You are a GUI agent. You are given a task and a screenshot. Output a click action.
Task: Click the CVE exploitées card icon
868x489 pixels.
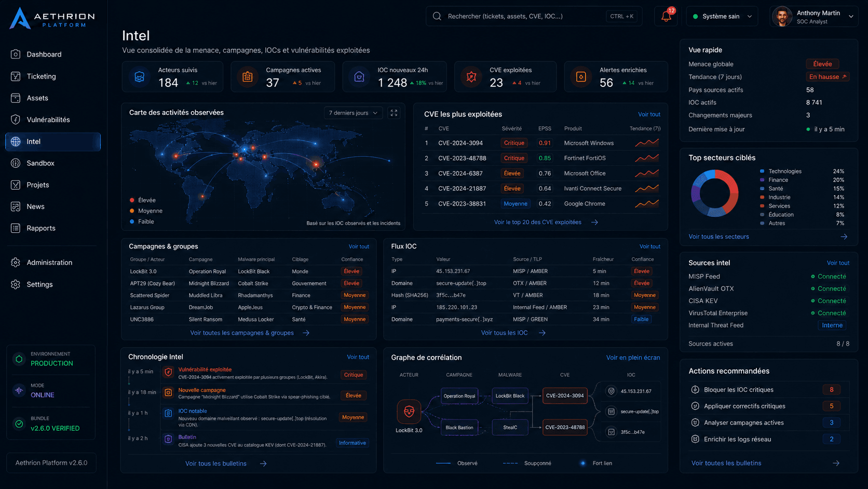click(471, 77)
